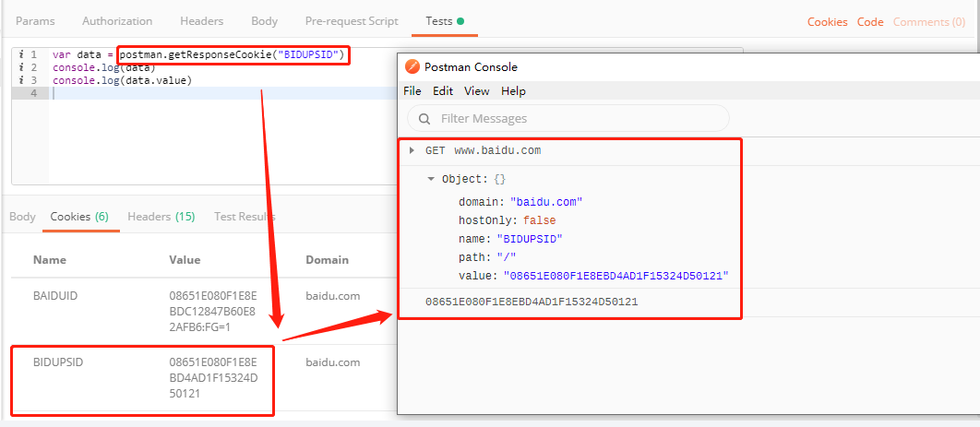Switch to response Body tab
980x427 pixels.
pos(22,217)
